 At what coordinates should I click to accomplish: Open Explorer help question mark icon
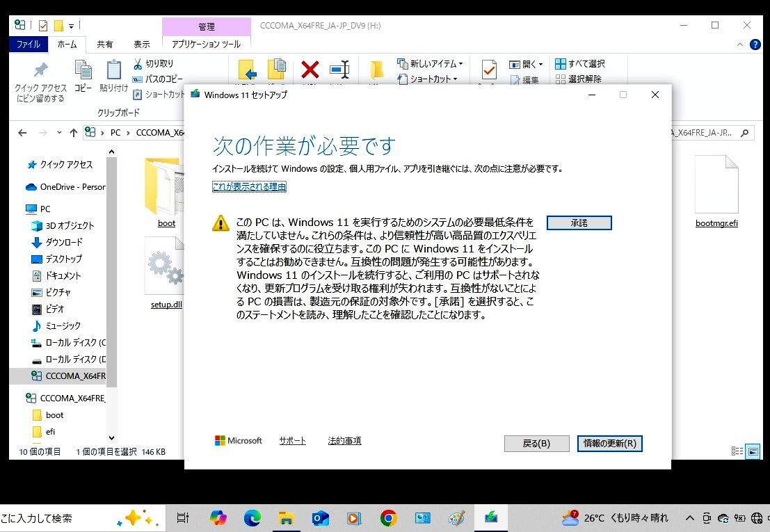pos(755,45)
